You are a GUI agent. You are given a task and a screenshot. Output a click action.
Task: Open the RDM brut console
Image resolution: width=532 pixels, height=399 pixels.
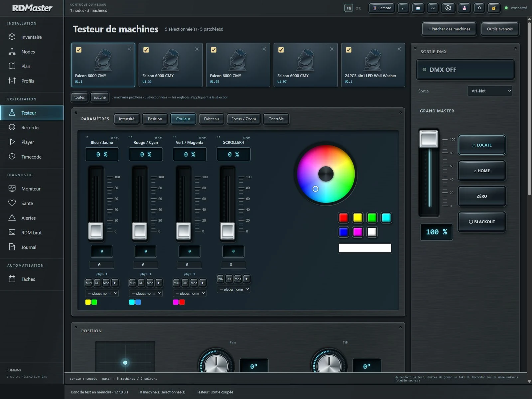(x=32, y=232)
